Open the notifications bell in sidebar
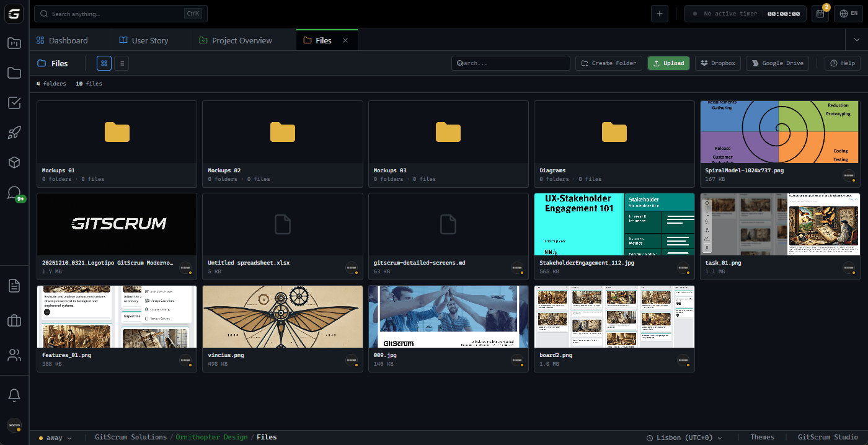The height and width of the screenshot is (445, 868). tap(14, 395)
